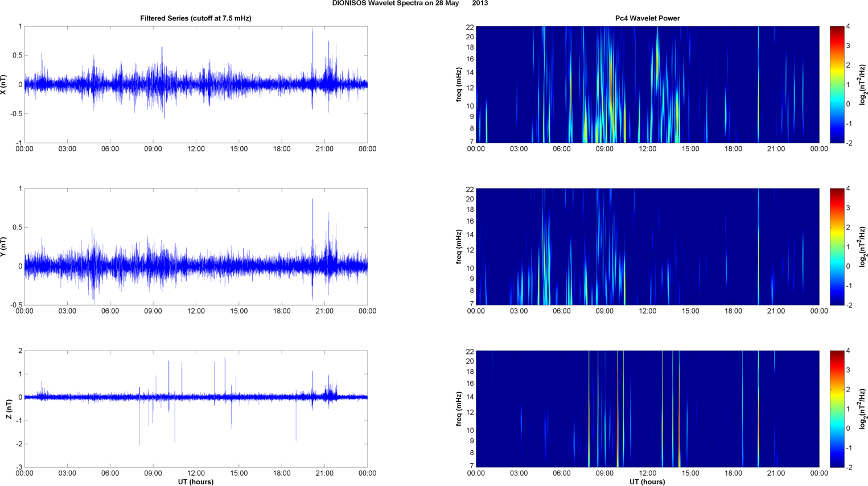Click "freq (mHz)" label of the top wavelet spectrogram
The height and width of the screenshot is (486, 868).
coord(459,84)
